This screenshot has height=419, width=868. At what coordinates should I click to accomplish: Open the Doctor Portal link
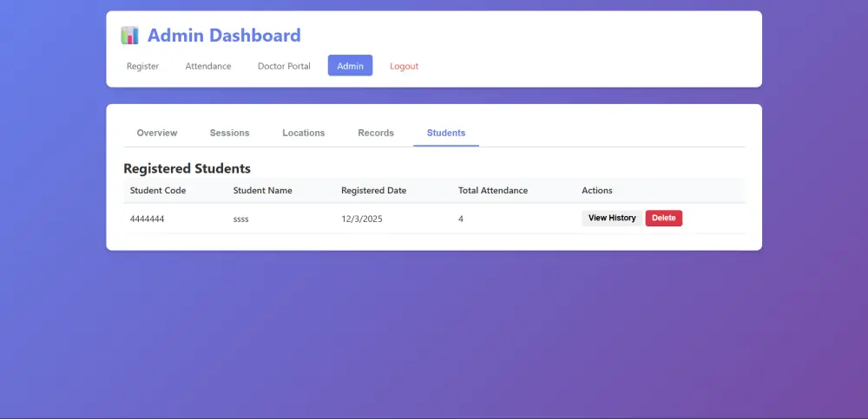click(284, 66)
